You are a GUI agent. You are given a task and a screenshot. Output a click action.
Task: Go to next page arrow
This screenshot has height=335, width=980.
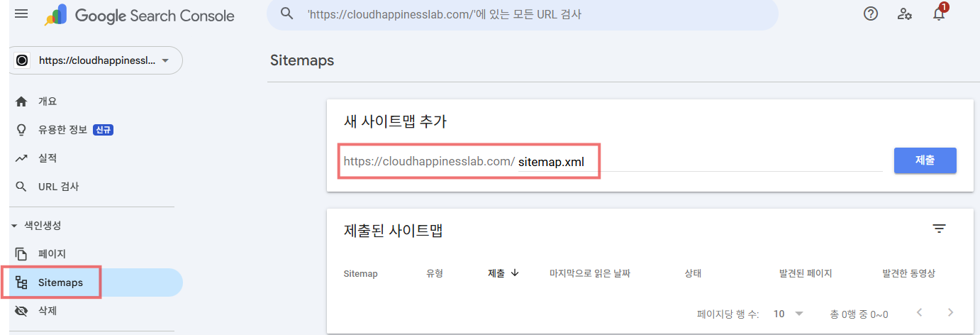(950, 313)
